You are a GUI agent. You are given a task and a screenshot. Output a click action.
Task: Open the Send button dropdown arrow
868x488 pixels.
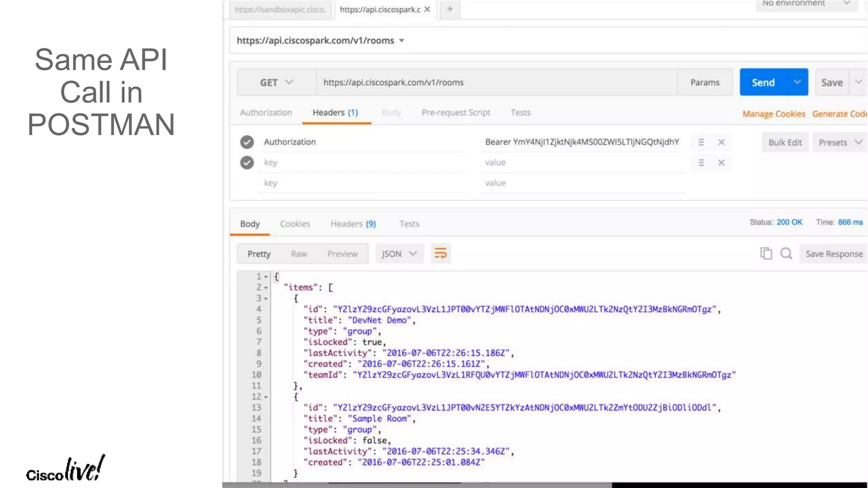797,82
